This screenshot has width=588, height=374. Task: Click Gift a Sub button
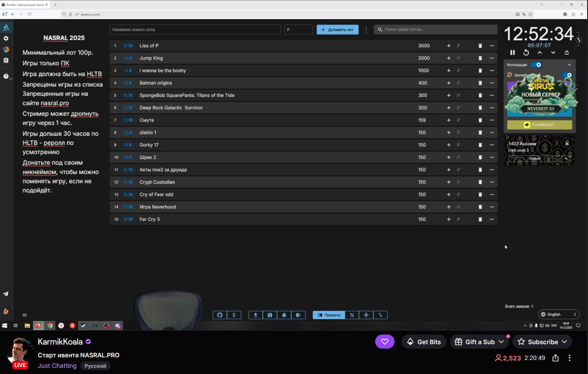(x=479, y=342)
